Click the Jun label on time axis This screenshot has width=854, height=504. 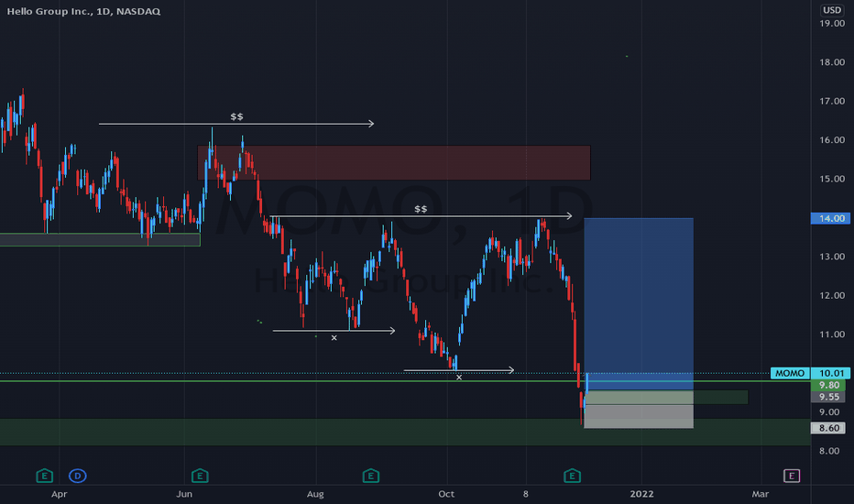(x=184, y=494)
